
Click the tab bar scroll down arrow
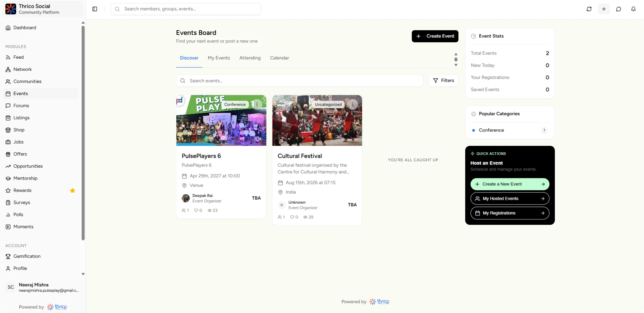click(x=456, y=65)
